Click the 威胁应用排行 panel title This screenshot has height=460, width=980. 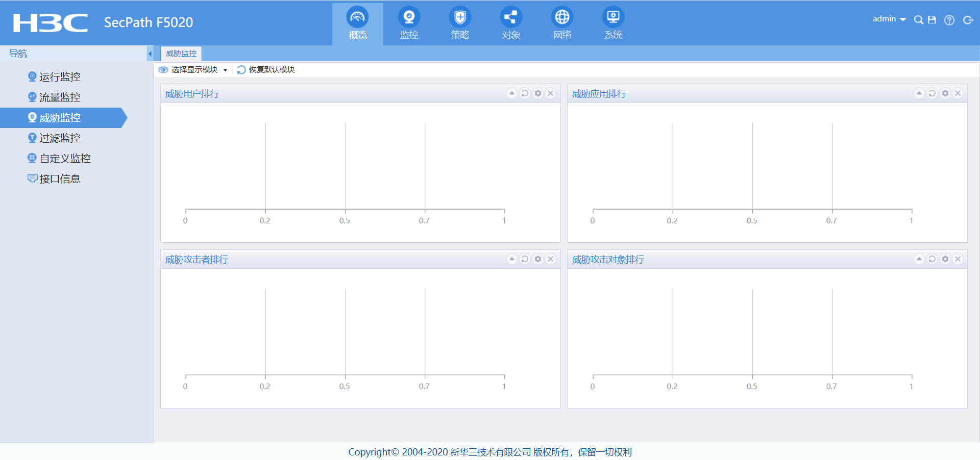599,94
